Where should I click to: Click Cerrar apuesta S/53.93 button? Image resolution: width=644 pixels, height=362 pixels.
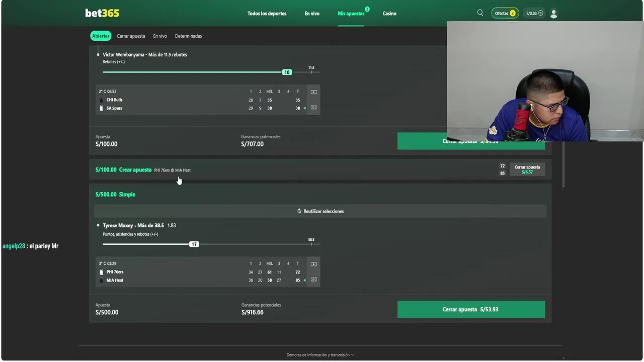pos(471,309)
